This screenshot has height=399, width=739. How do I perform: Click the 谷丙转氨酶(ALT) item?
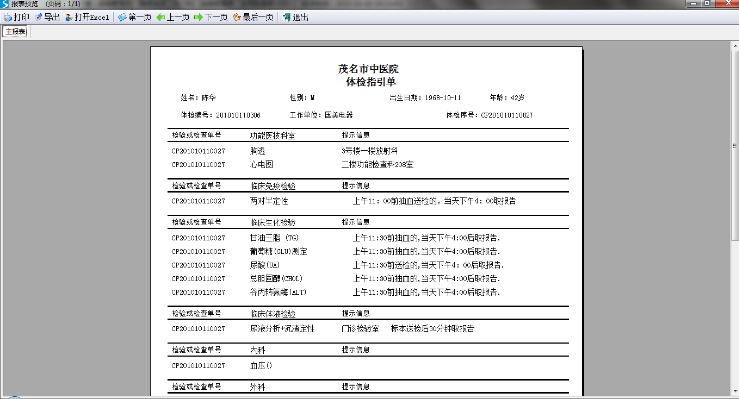pyautogui.click(x=278, y=292)
